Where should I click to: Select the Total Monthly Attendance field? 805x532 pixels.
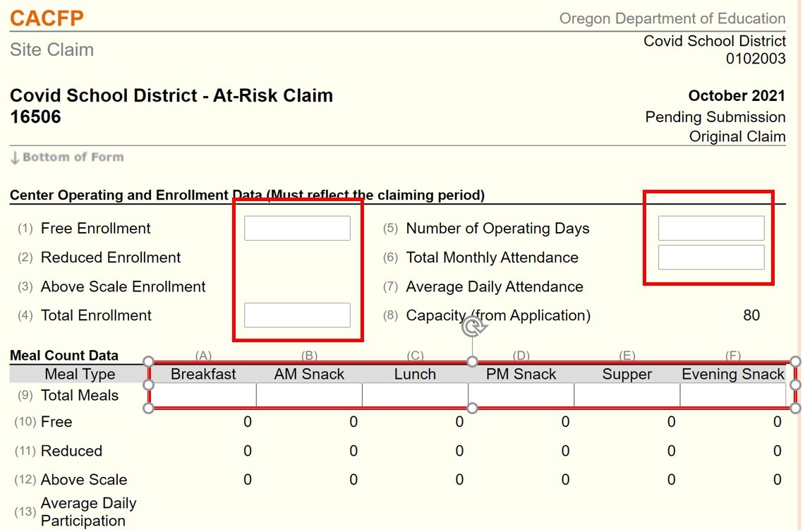(710, 258)
